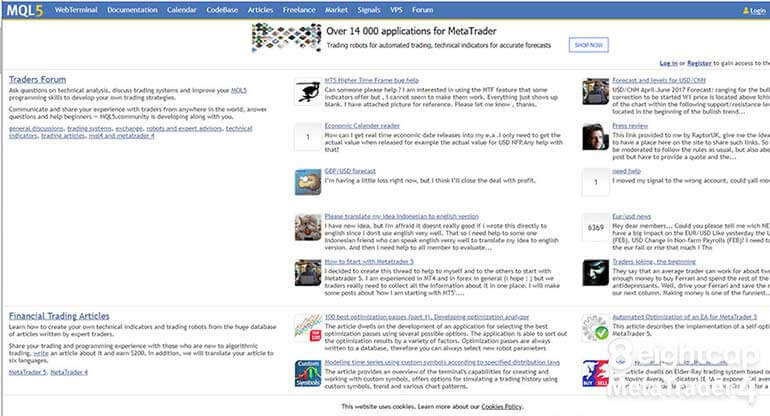This screenshot has width=770, height=416.
Task: Open Modeling time series using custom symbols article
Action: click(x=442, y=362)
